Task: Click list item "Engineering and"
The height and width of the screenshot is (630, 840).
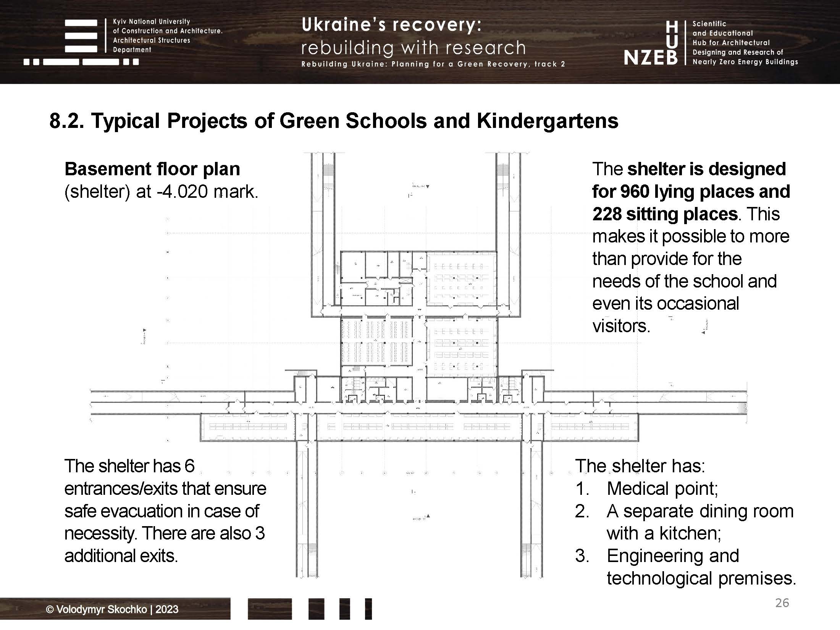Action: [x=673, y=556]
